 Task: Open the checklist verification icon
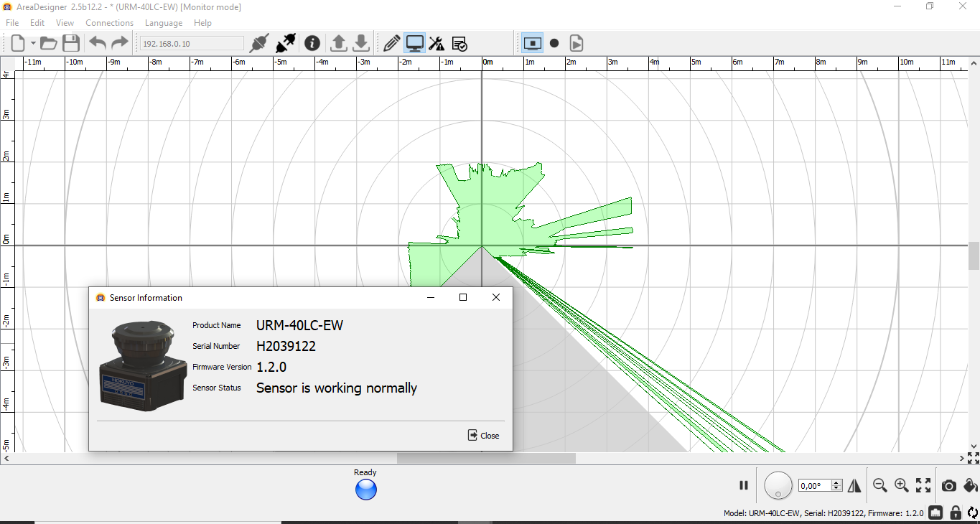(x=459, y=43)
